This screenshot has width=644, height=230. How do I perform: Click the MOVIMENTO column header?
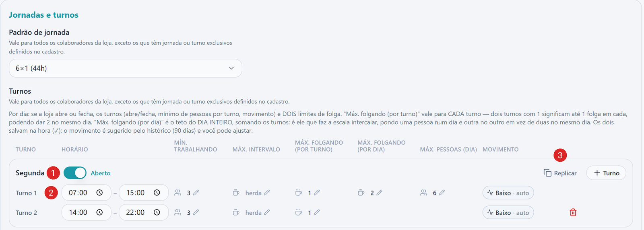(501, 150)
